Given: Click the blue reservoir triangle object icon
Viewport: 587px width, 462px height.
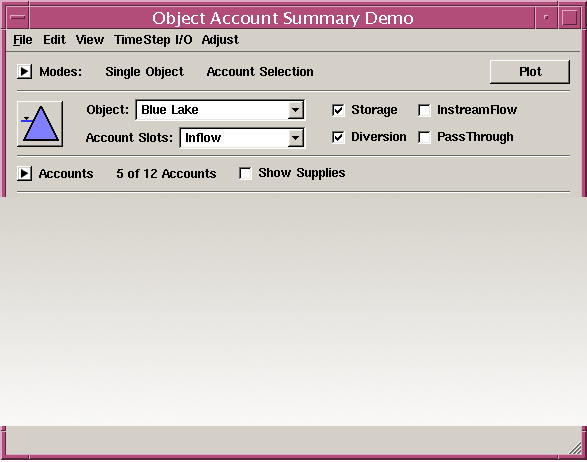Looking at the screenshot, I should pyautogui.click(x=40, y=124).
